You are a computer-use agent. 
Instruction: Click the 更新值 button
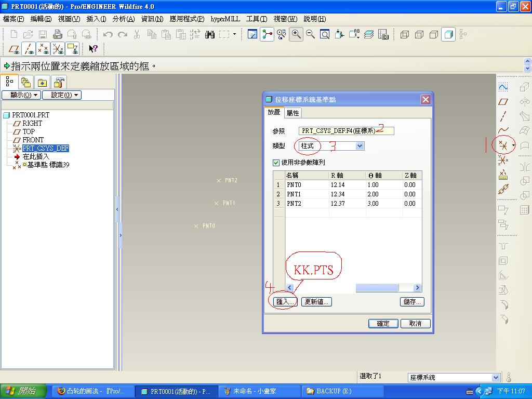click(316, 302)
